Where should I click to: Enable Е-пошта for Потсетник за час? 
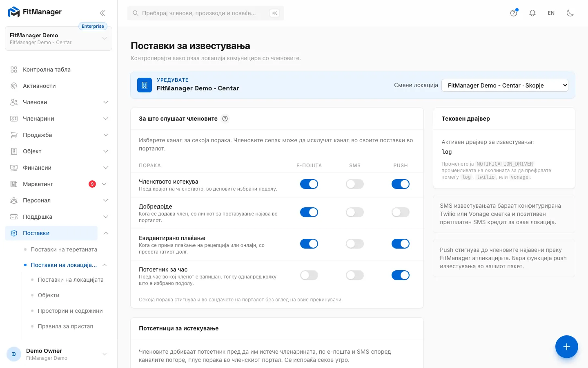tap(309, 275)
